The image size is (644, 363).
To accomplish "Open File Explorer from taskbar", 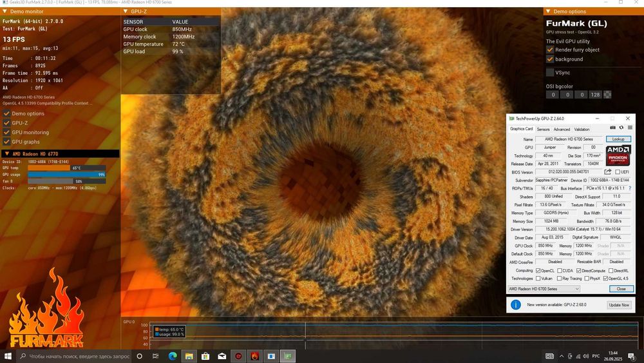I will 189,356.
